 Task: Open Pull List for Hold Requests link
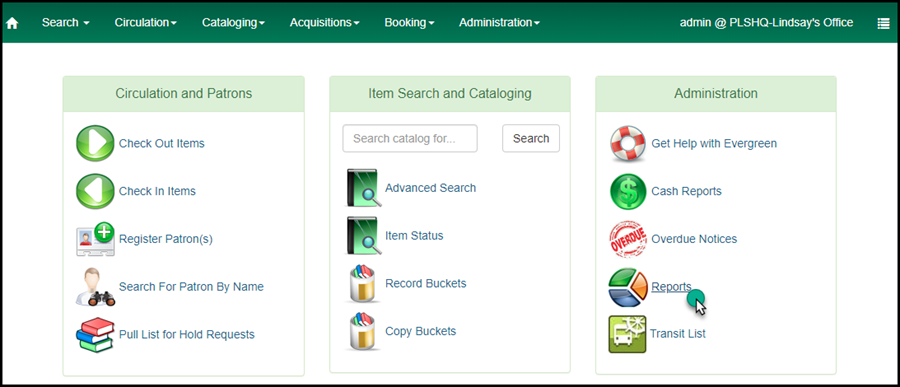click(187, 334)
